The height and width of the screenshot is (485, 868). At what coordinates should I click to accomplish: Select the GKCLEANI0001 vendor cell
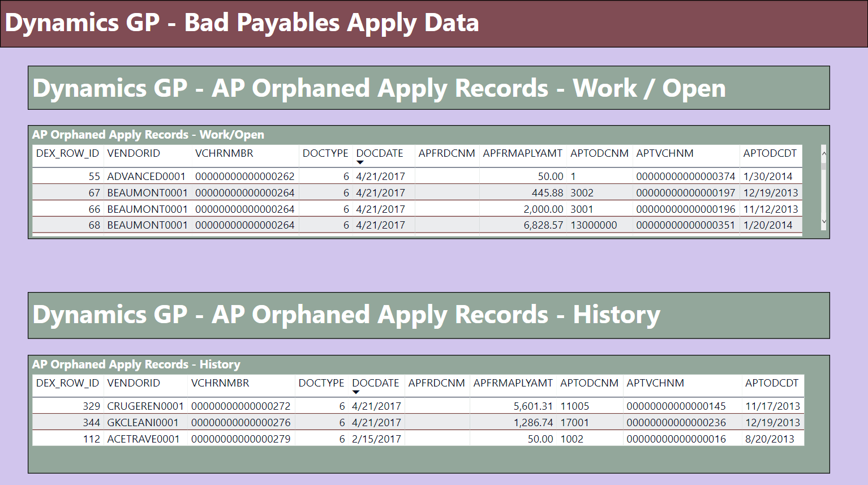[x=143, y=423]
